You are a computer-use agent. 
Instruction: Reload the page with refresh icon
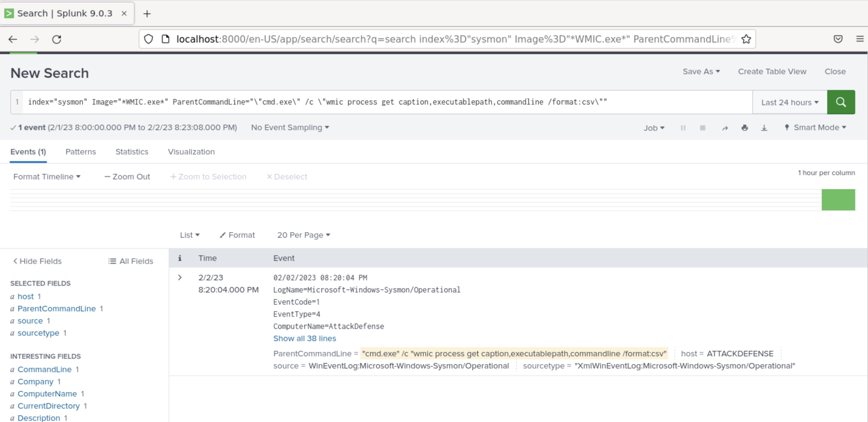(57, 40)
